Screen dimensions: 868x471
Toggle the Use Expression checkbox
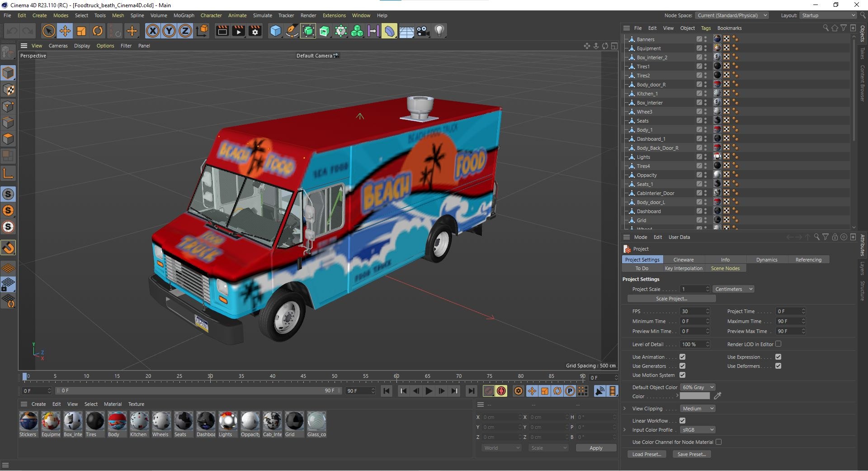(778, 357)
